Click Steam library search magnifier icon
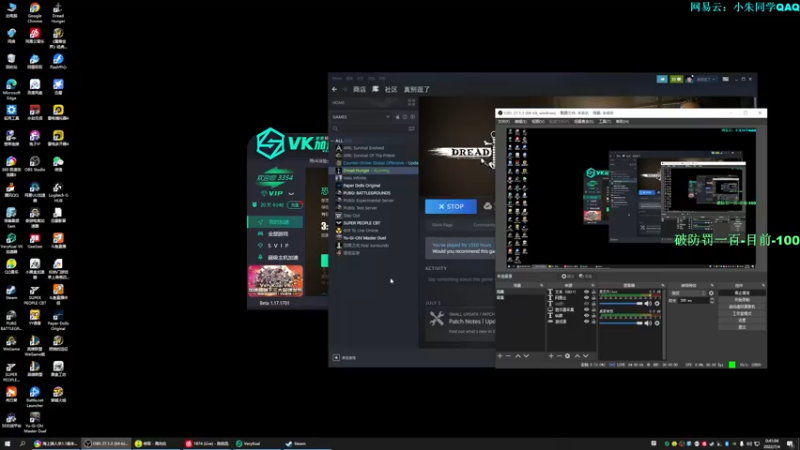800x450 pixels. click(x=336, y=129)
